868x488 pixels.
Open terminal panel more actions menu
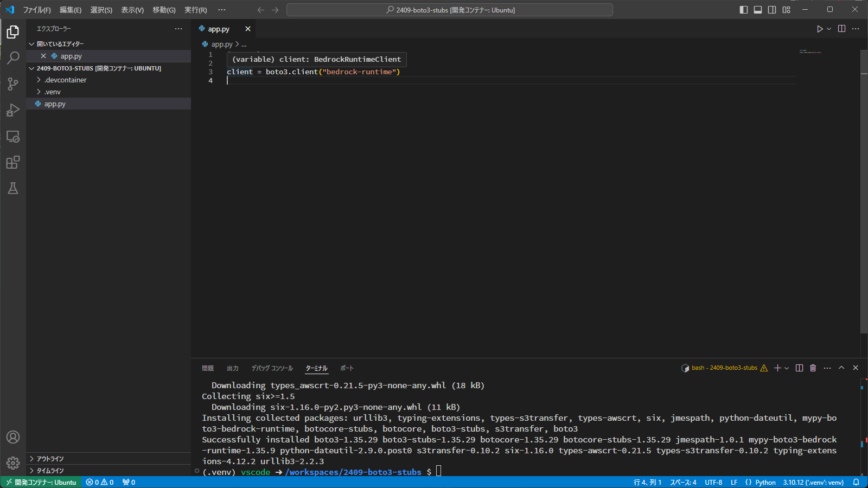tap(827, 368)
